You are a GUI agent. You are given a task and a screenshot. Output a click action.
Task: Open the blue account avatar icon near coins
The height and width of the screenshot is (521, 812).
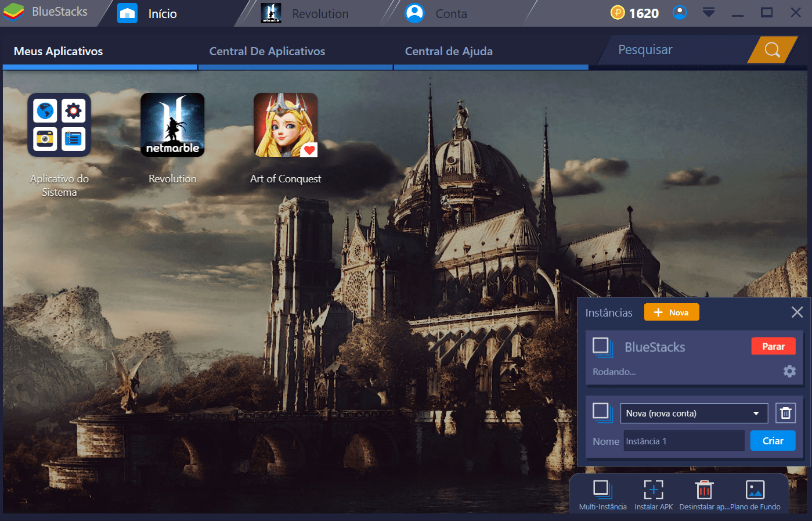pyautogui.click(x=680, y=12)
